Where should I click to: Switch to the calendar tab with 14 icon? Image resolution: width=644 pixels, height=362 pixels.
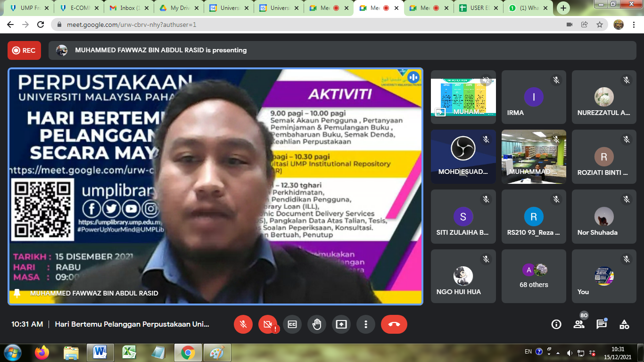pos(229,8)
